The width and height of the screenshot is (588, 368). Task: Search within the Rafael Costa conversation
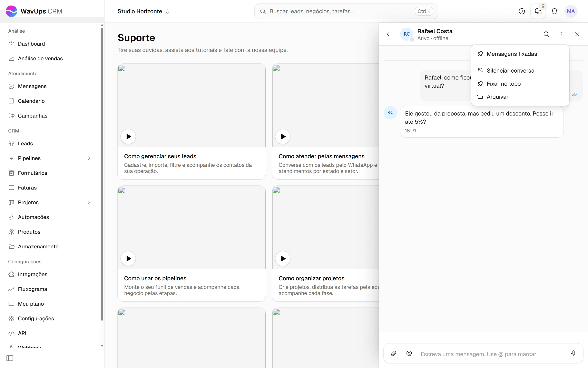[546, 34]
